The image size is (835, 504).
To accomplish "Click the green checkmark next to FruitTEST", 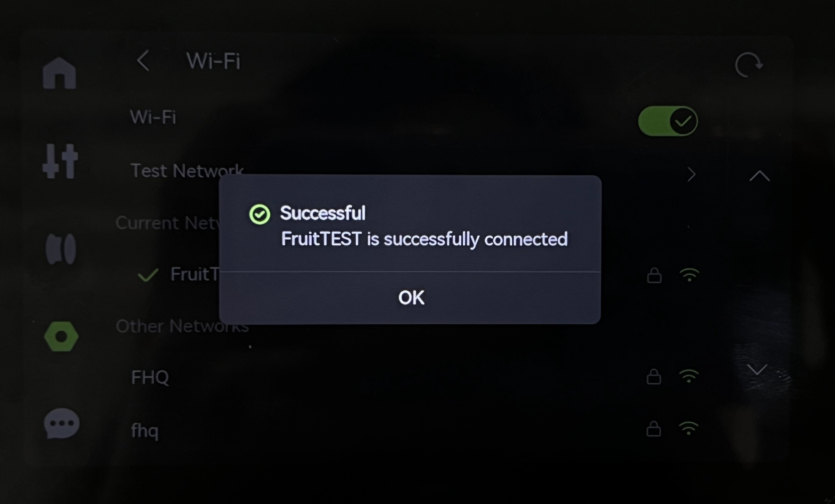I will (148, 275).
